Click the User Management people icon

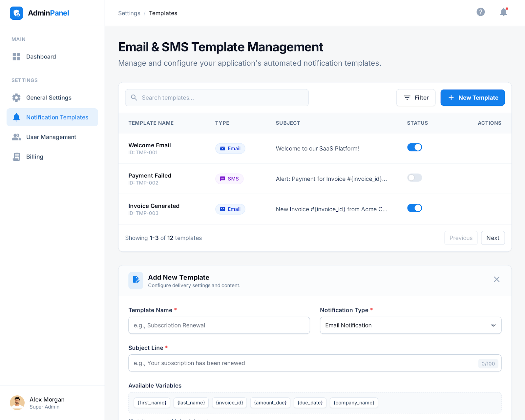pos(16,137)
